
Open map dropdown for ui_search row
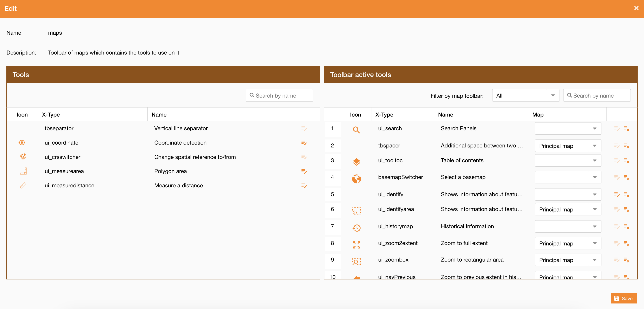click(x=568, y=129)
